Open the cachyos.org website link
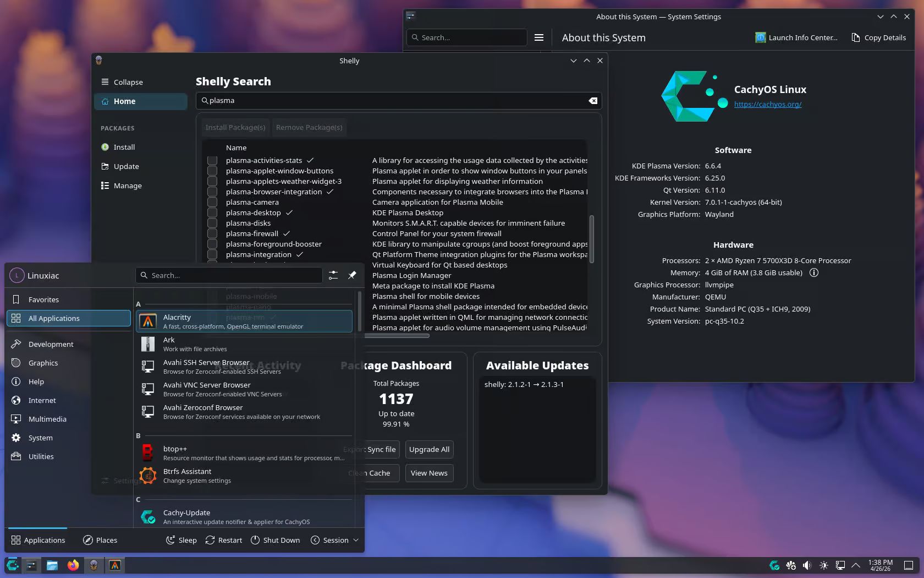924x578 pixels. pyautogui.click(x=767, y=105)
